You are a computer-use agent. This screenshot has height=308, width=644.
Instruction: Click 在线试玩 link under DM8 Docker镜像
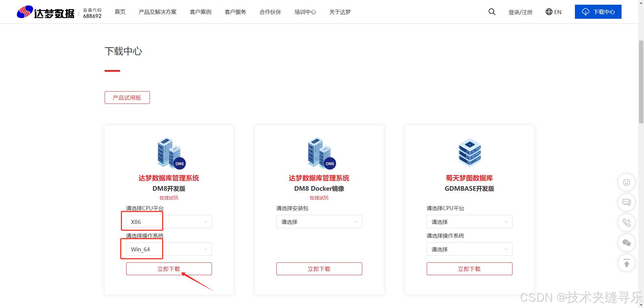[319, 198]
